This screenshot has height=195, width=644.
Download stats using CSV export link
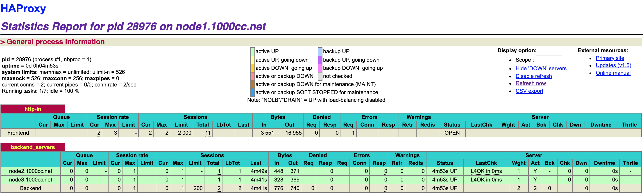click(529, 91)
